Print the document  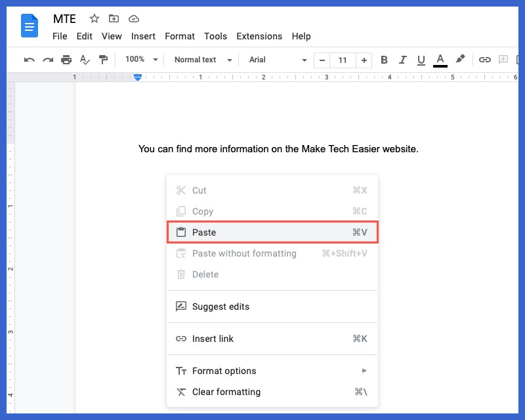click(x=66, y=60)
